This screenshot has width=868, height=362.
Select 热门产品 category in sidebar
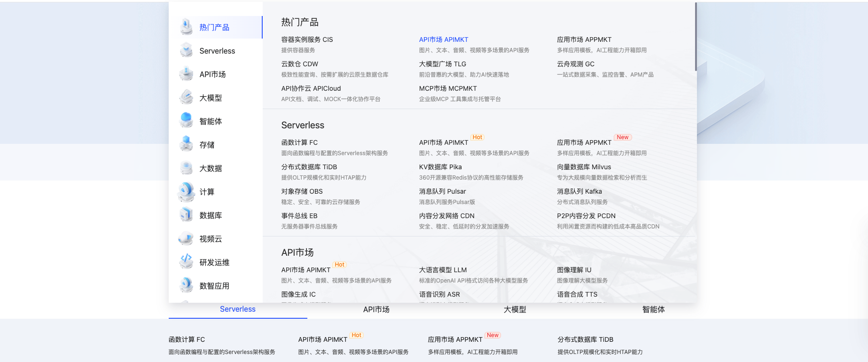click(x=216, y=27)
